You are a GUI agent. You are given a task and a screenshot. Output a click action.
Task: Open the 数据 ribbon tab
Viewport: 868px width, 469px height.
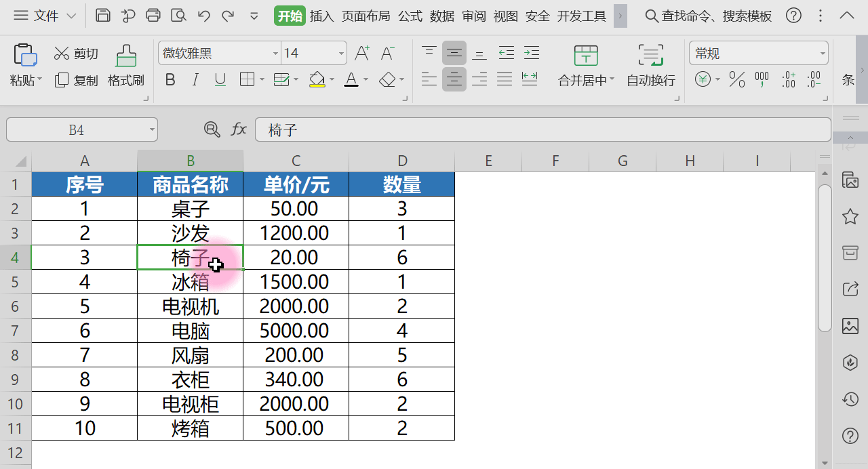[442, 16]
